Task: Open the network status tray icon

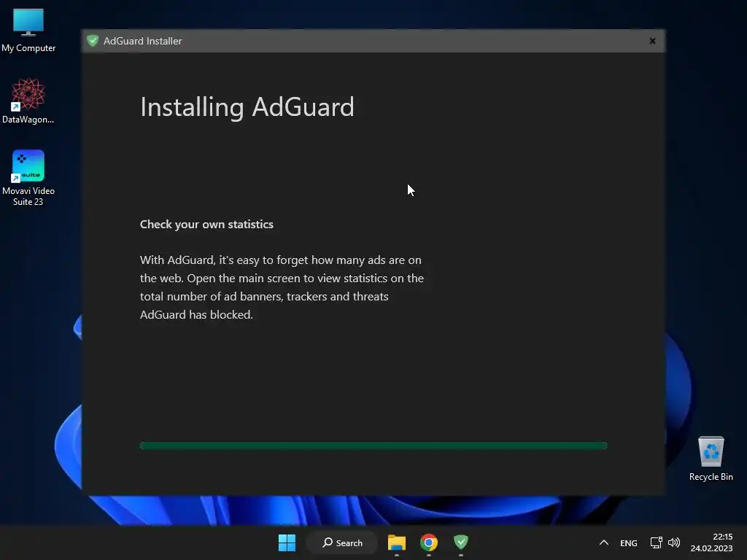Action: [x=656, y=542]
